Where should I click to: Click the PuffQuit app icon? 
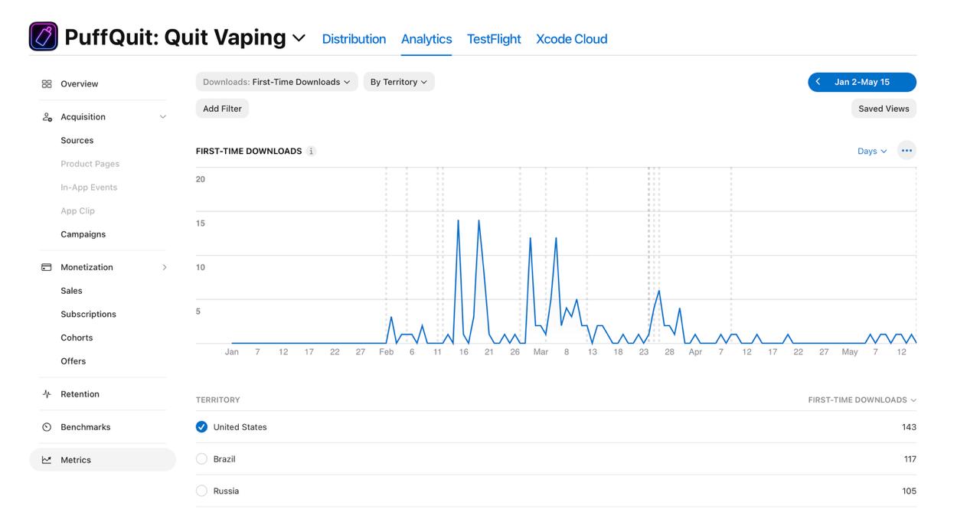(44, 37)
